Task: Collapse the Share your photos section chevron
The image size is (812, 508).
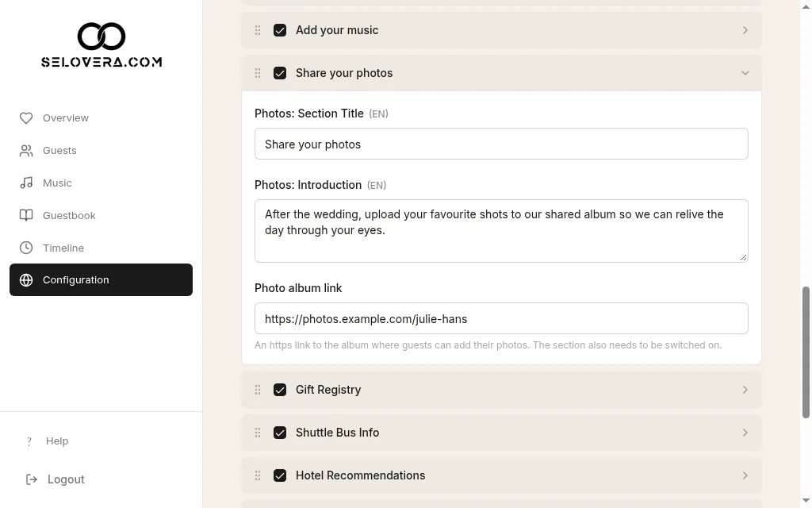Action: (745, 73)
